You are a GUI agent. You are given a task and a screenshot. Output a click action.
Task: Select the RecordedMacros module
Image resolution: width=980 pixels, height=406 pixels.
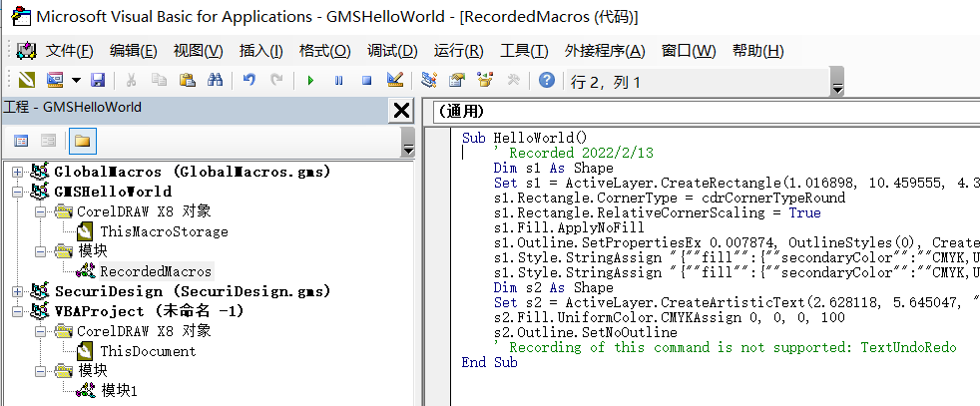pos(156,271)
